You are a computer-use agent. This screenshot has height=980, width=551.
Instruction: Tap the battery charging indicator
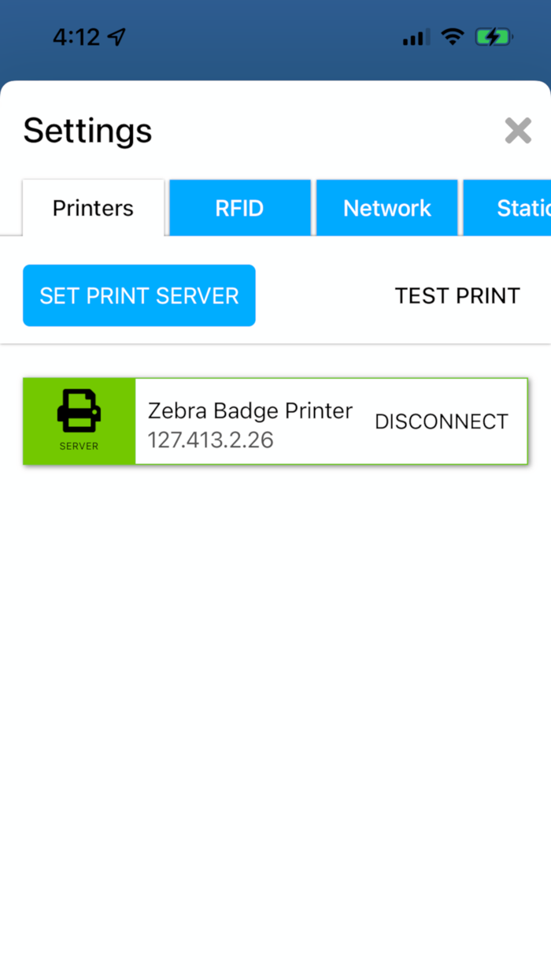[494, 36]
